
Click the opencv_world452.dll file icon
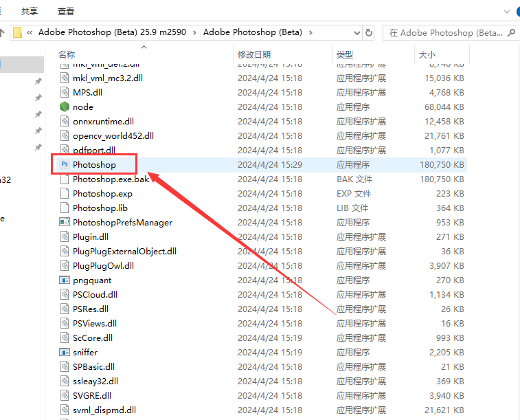(65, 135)
